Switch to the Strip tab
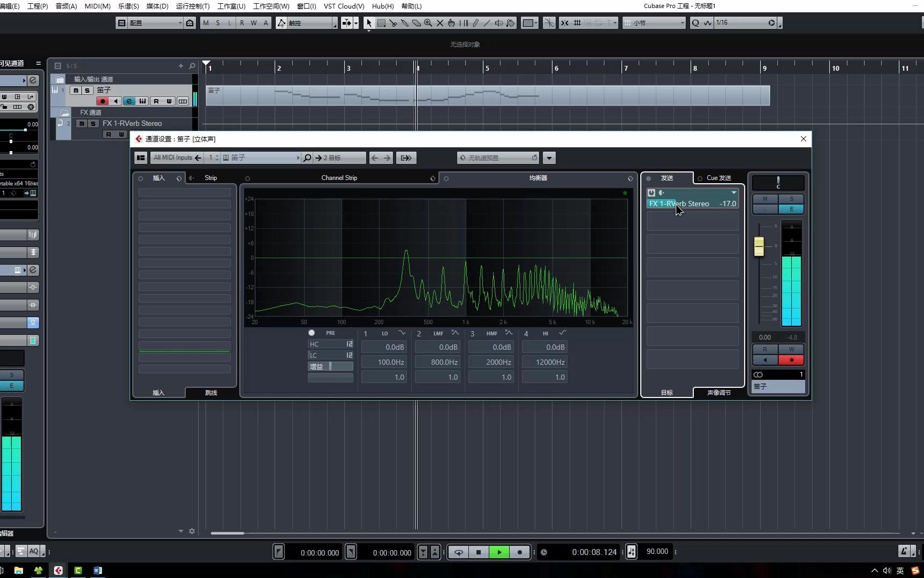The width and height of the screenshot is (924, 578). tap(211, 178)
